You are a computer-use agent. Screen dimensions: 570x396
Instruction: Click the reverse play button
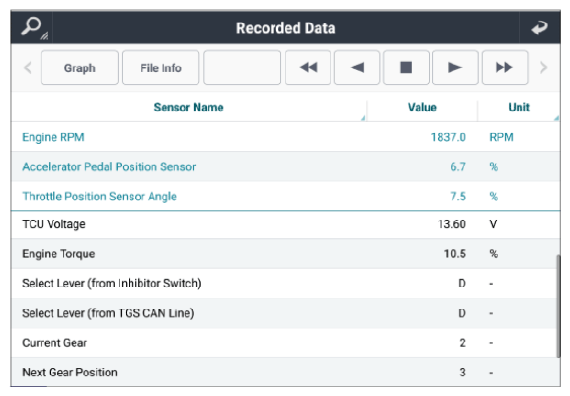coord(357,68)
